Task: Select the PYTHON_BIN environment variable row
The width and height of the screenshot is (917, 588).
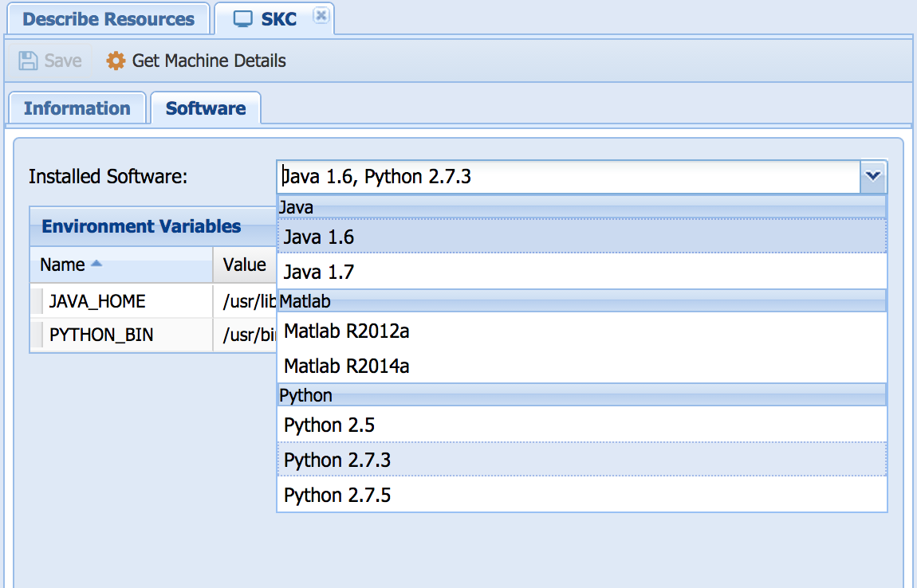Action: pyautogui.click(x=101, y=335)
